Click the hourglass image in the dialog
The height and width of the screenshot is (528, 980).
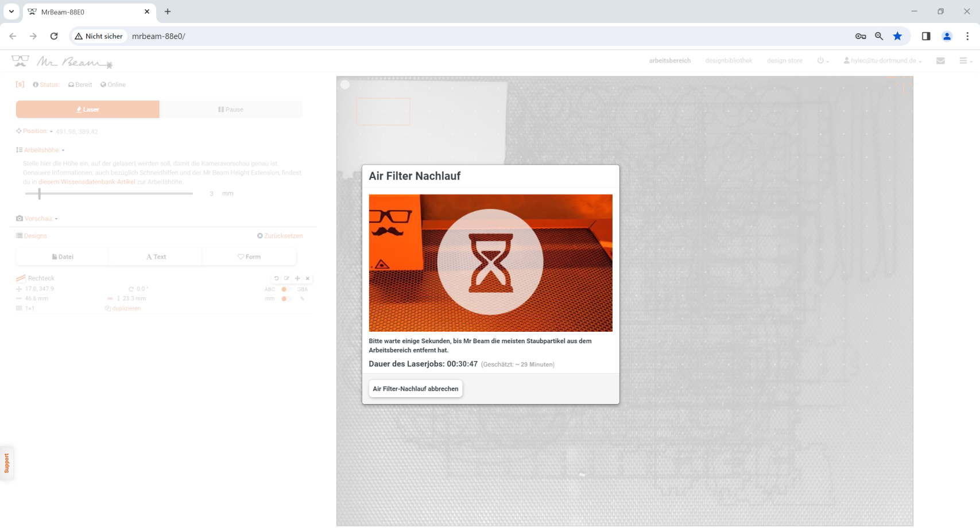(490, 262)
